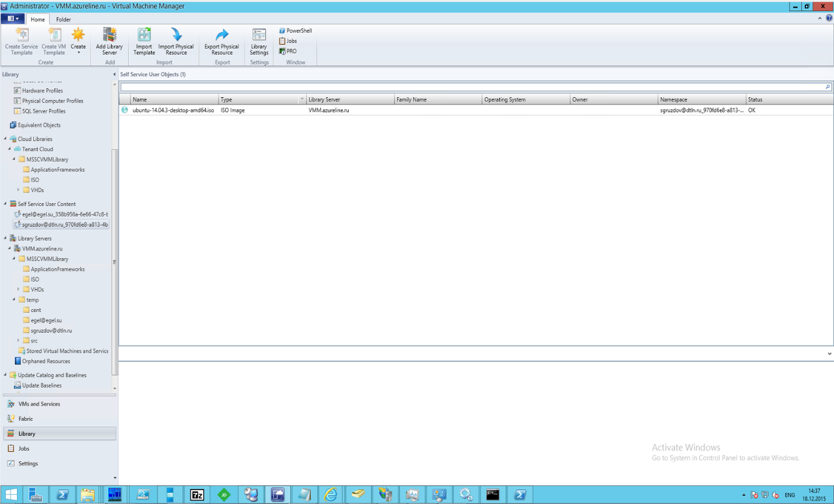Collapse the Library Servers node
Viewport: 834px width, 504px height.
pos(5,238)
